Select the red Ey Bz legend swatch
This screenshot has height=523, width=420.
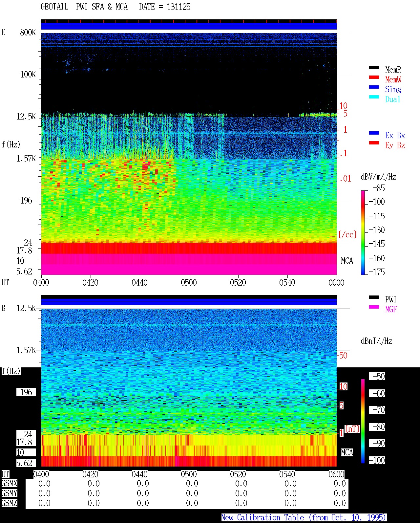tap(374, 143)
